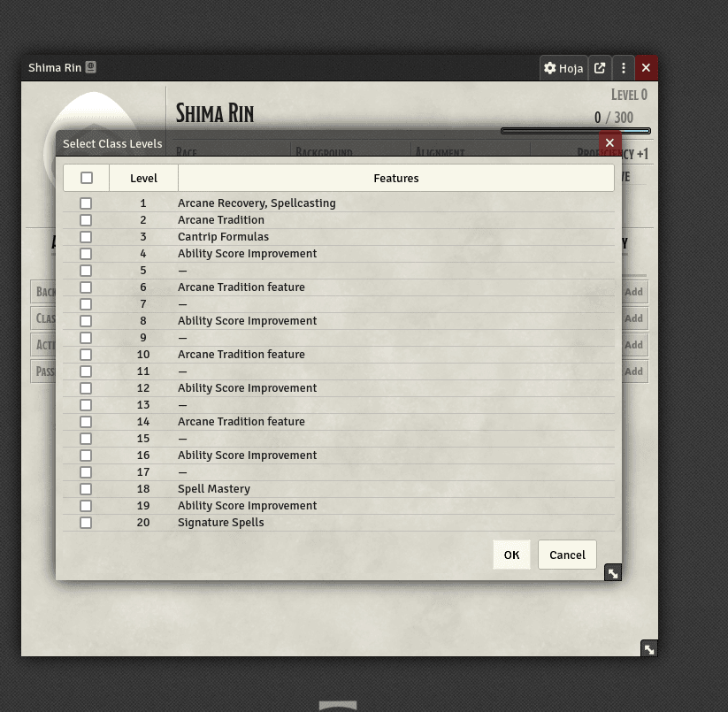Tick the level 3 Cantrip Formulas checkbox
This screenshot has width=728, height=712.
[86, 237]
